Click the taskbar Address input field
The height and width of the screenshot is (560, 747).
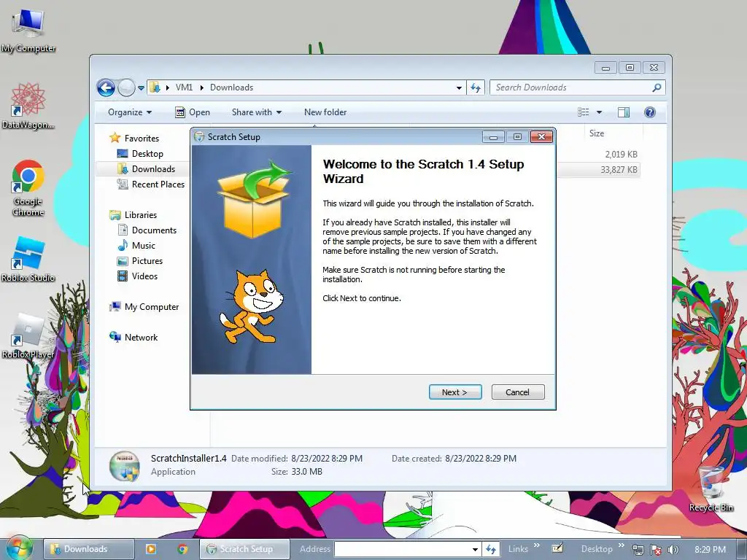click(x=403, y=549)
